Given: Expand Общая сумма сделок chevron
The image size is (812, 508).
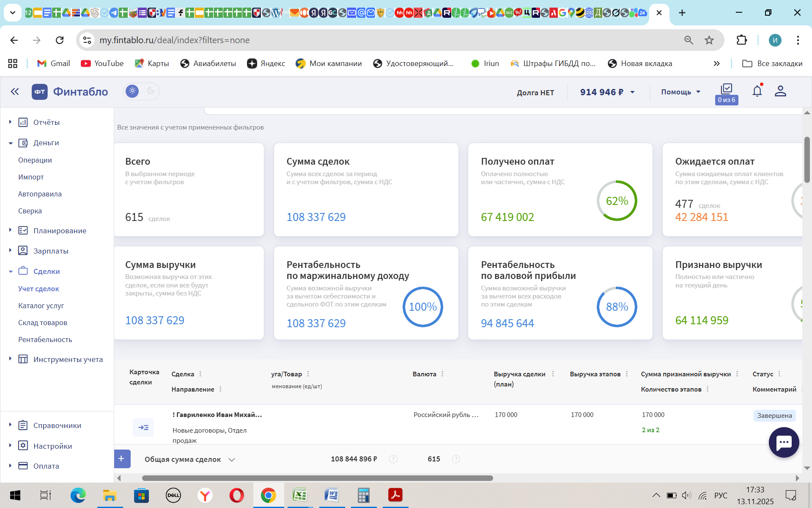Looking at the screenshot, I should tap(232, 460).
